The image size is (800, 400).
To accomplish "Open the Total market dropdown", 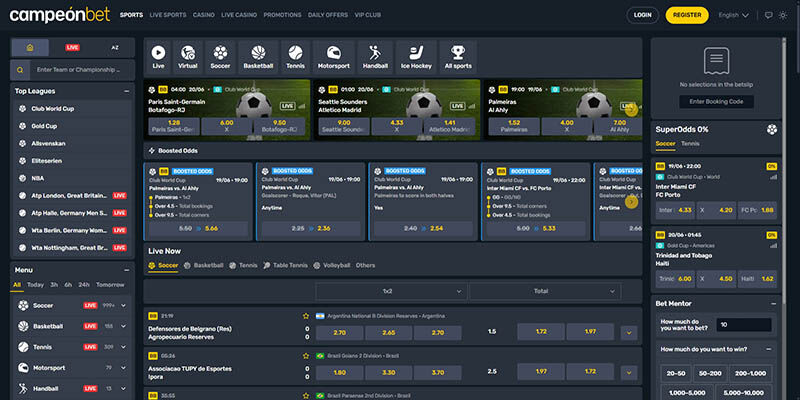I will (x=545, y=291).
